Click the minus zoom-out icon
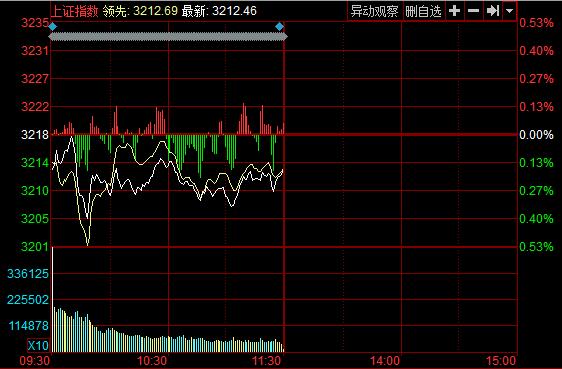The height and width of the screenshot is (369, 562). [473, 11]
